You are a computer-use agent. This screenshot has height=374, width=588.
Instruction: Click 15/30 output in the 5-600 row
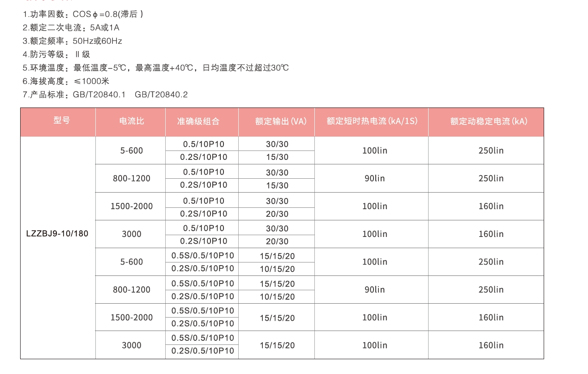[277, 157]
